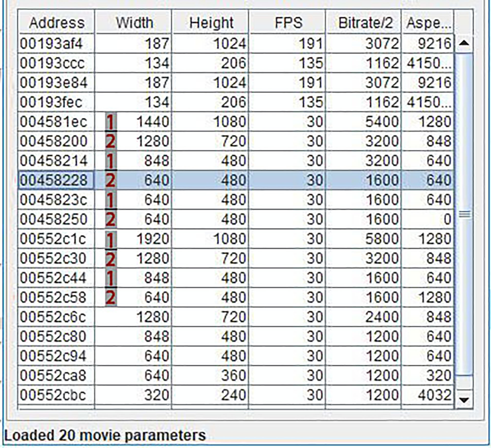Viewport: 491px width, 448px height.
Task: Click bitrate cell 5400
Action: coord(382,122)
